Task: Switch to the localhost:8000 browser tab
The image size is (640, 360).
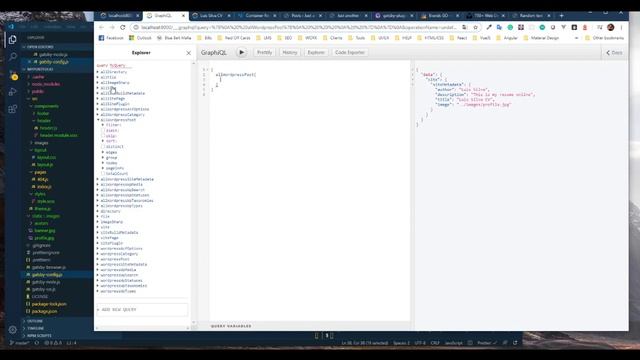Action: tap(119, 16)
